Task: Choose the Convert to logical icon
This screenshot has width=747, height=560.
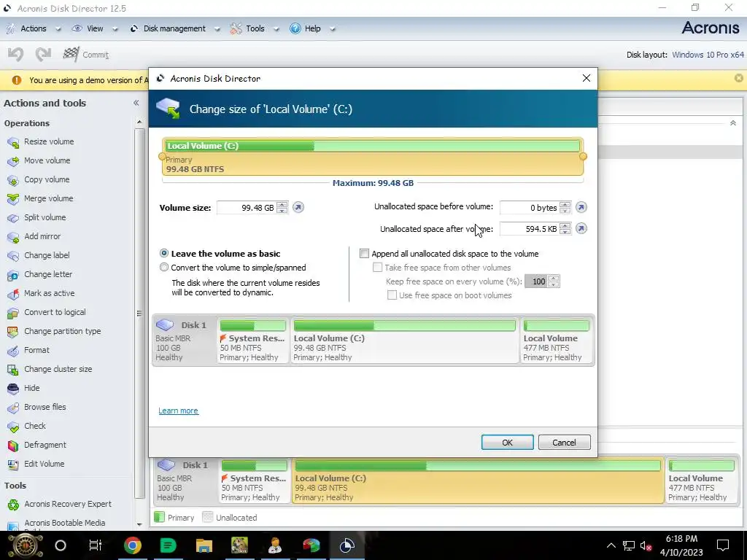Action: (x=13, y=312)
